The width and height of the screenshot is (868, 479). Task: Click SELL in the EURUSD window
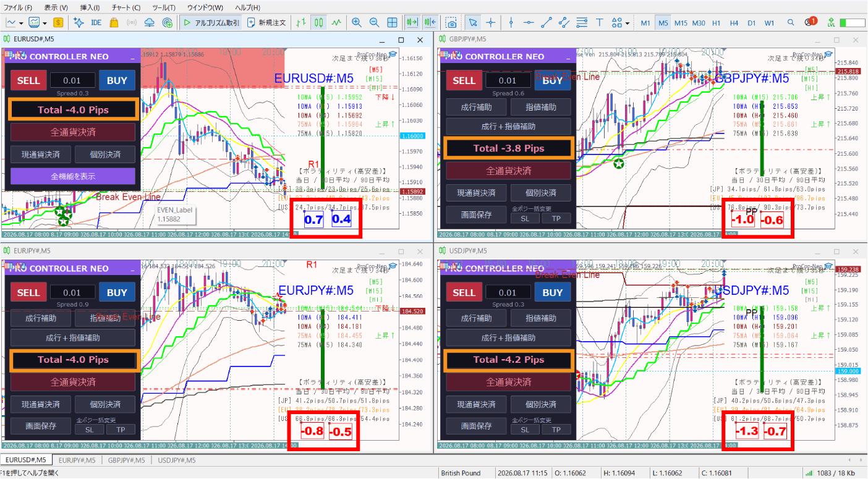point(28,80)
